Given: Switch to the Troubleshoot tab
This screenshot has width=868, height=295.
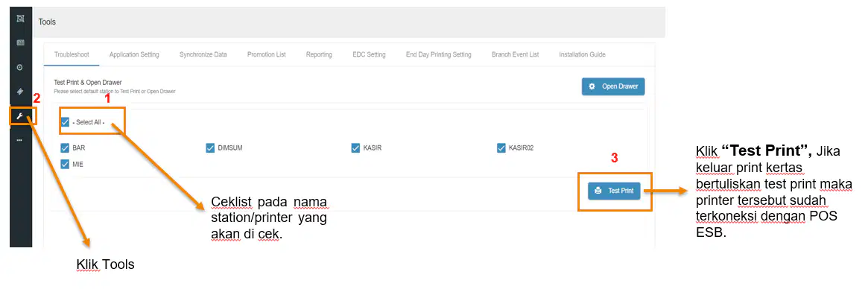Looking at the screenshot, I should click(72, 55).
